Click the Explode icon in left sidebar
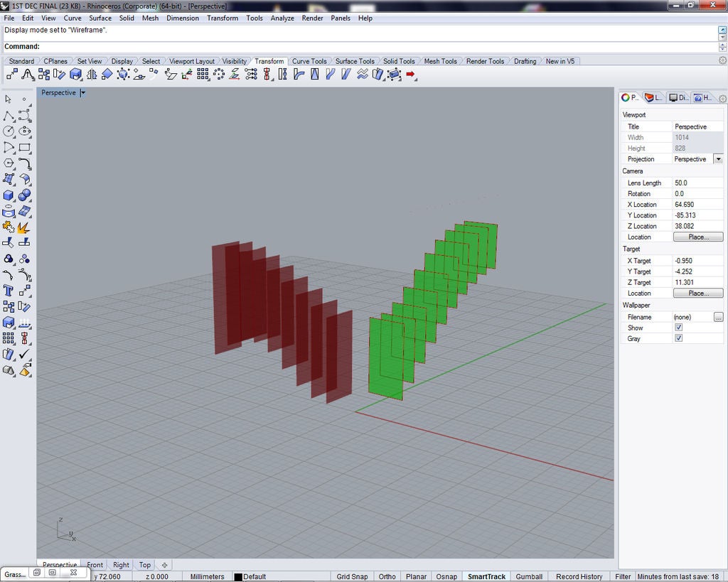 click(x=23, y=227)
